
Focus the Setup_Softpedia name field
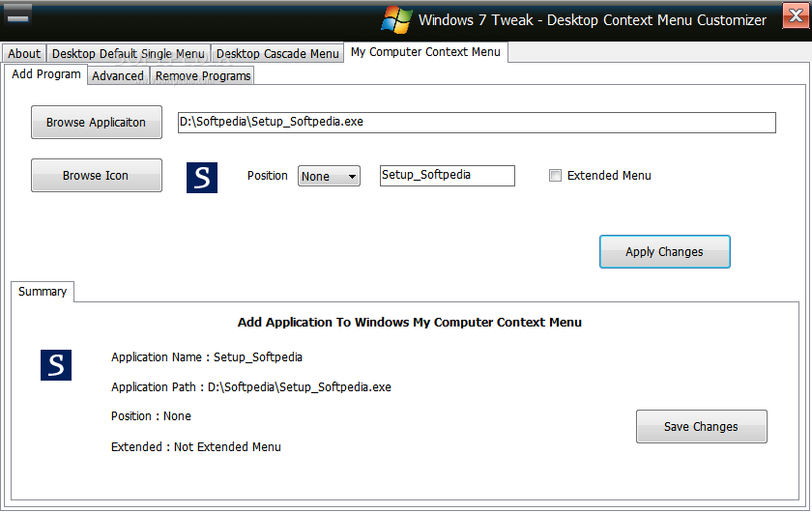tap(447, 176)
